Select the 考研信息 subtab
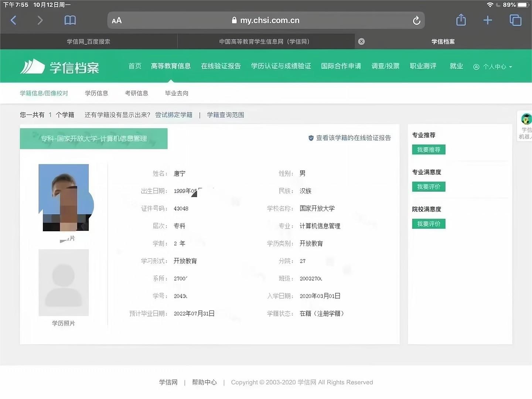The width and height of the screenshot is (532, 399). [x=136, y=93]
